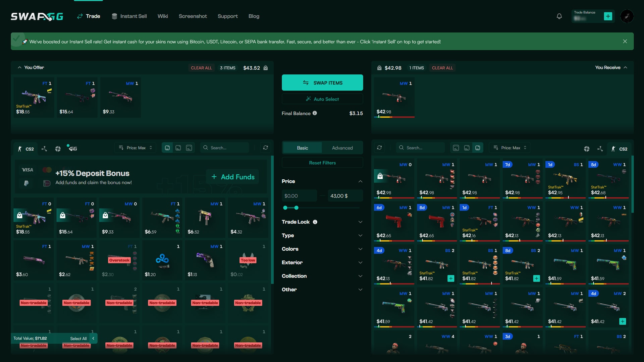Expand the Colors filter section
Viewport: 644px width, 362px height.
point(322,249)
